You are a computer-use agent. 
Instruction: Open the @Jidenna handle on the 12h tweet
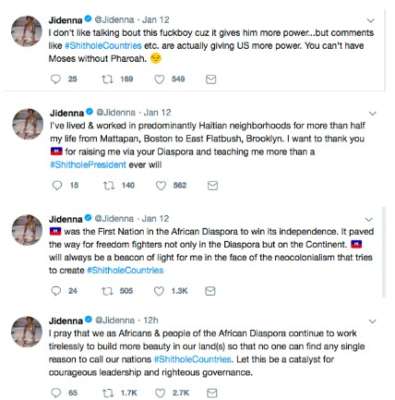pyautogui.click(x=115, y=320)
